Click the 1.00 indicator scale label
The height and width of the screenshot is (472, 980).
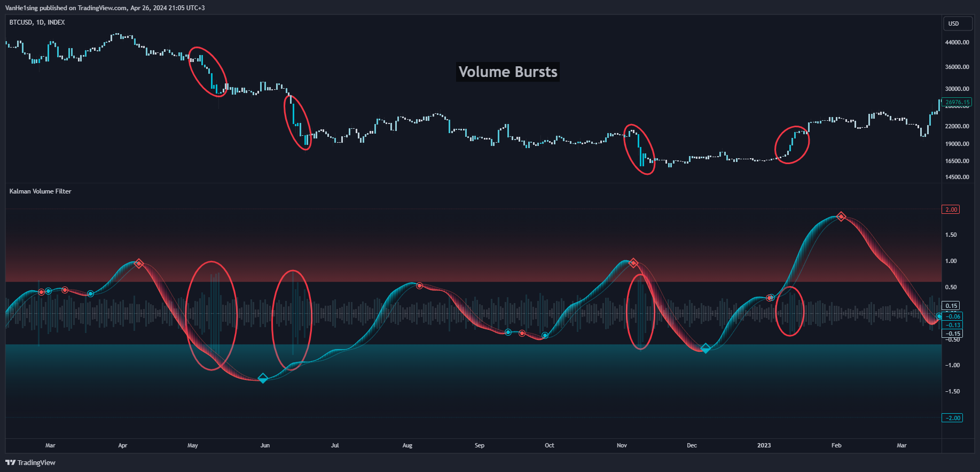(x=951, y=261)
